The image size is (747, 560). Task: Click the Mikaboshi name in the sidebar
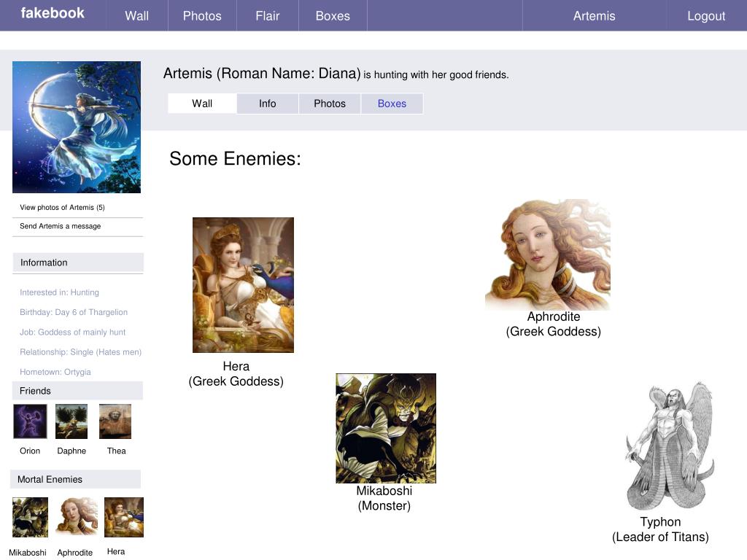[28, 553]
